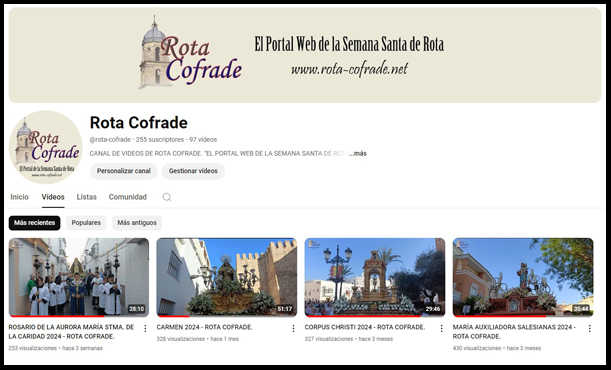Select the Más antiguos filter chip

point(137,223)
